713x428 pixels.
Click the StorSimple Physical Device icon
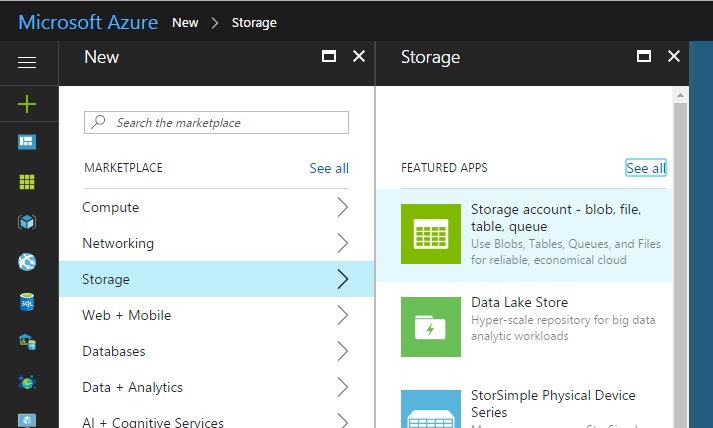(x=431, y=409)
